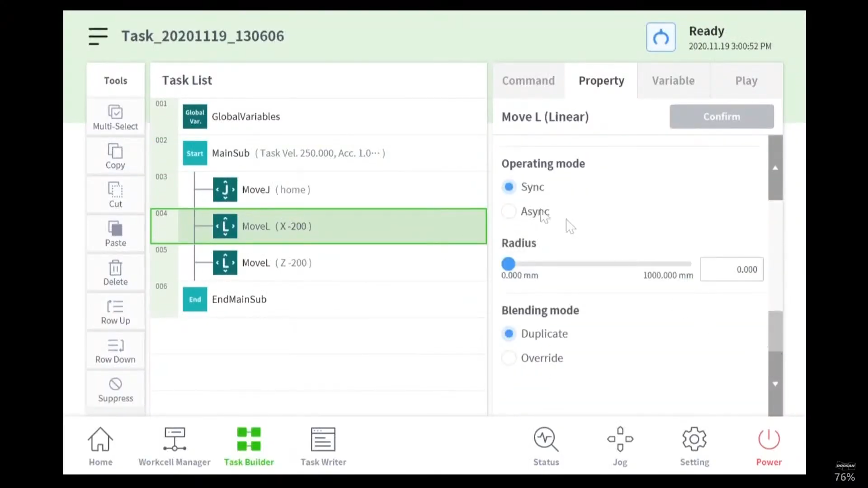Click the Confirm button
Screen dimensions: 868x488
722,117
